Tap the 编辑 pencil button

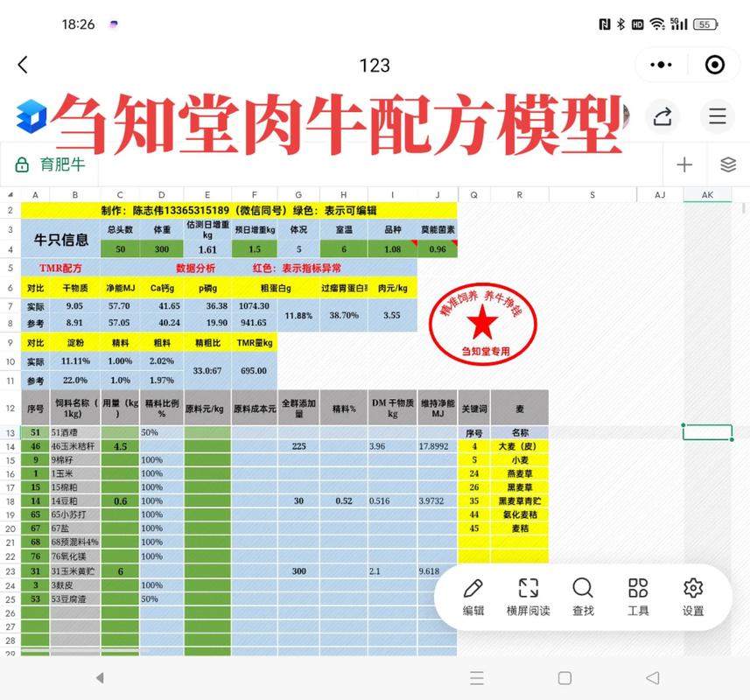click(x=473, y=597)
